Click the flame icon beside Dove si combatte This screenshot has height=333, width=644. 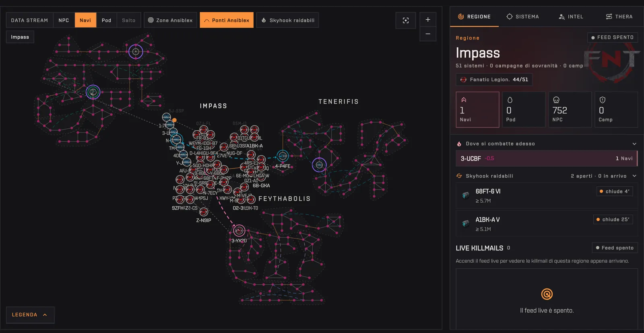pyautogui.click(x=459, y=144)
